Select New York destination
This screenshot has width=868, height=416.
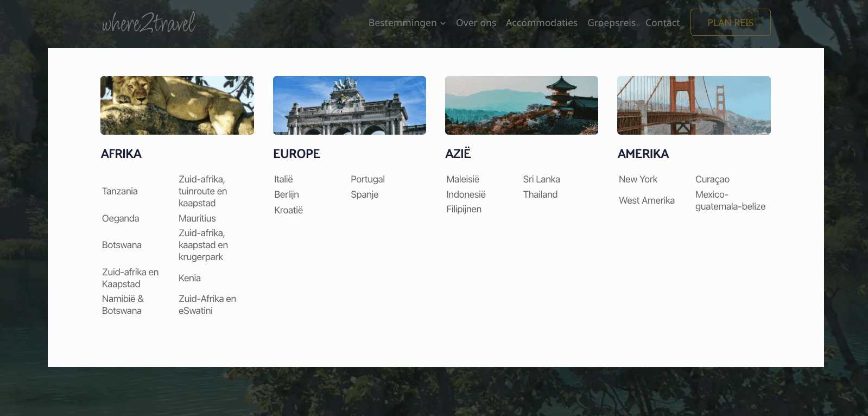click(x=638, y=179)
